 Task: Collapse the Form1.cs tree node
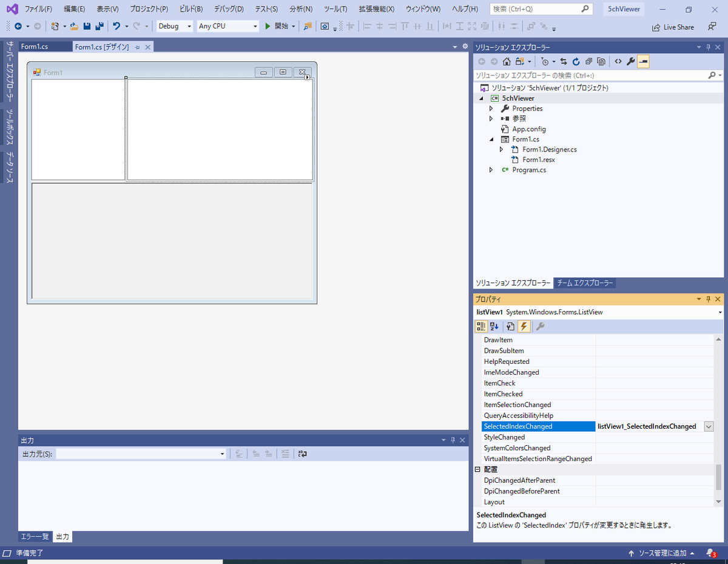coord(491,139)
